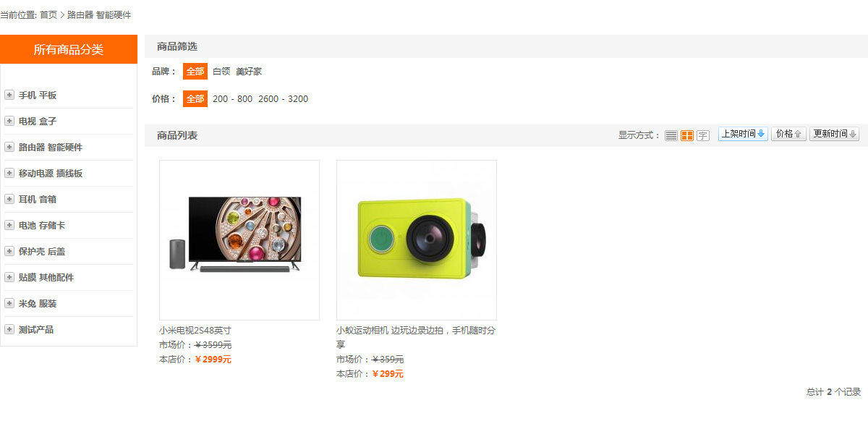Expand plus icon beside 米兔 服装
This screenshot has height=429, width=868.
pos(9,303)
